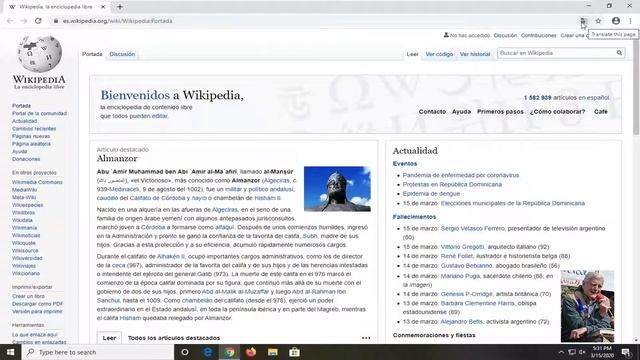Open a new browser tab with plus
This screenshot has width=640, height=360.
[x=120, y=7]
